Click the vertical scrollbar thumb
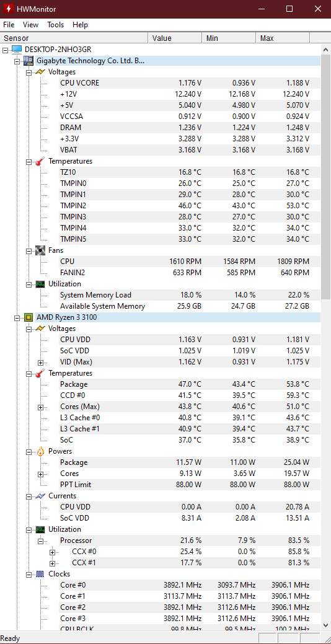This screenshot has height=644, width=331. (325, 177)
